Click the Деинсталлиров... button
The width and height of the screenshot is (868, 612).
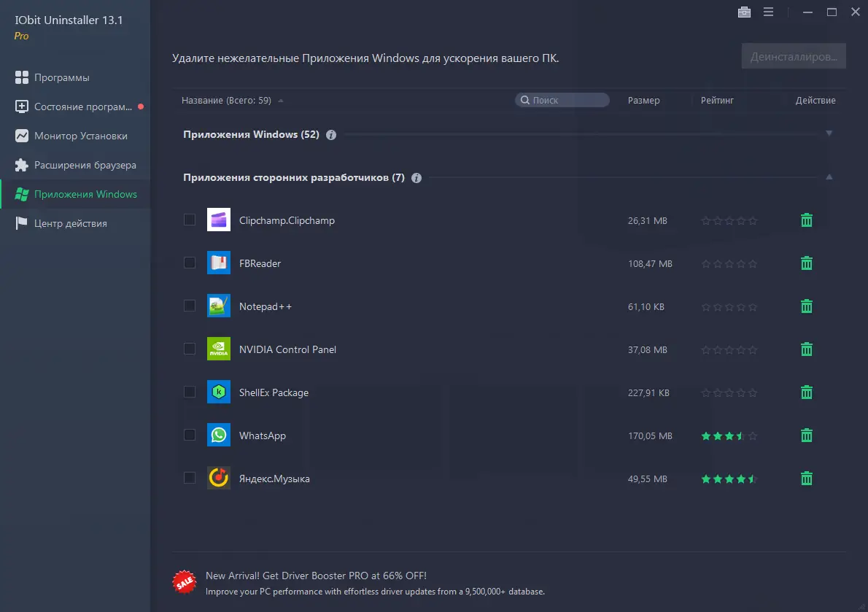click(794, 55)
